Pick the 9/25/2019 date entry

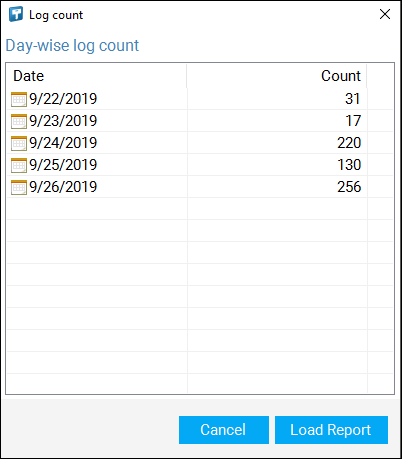[63, 165]
